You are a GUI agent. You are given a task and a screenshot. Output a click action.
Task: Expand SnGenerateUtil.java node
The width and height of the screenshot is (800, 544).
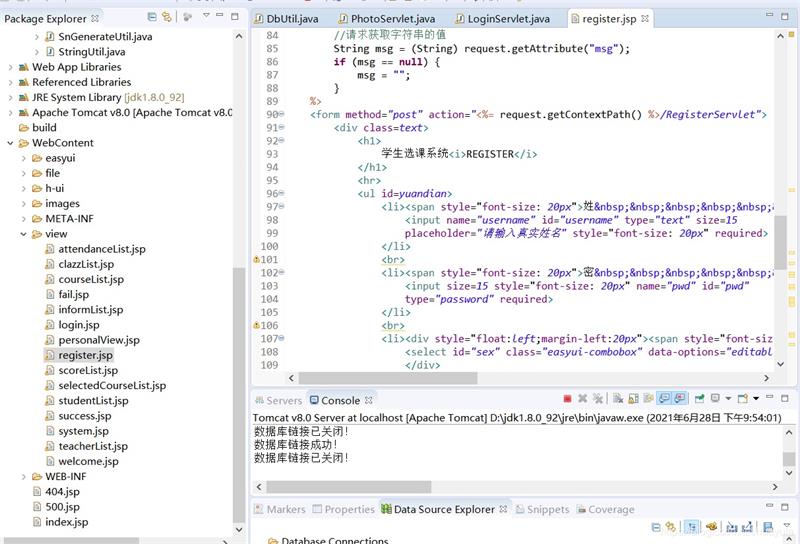(x=36, y=37)
